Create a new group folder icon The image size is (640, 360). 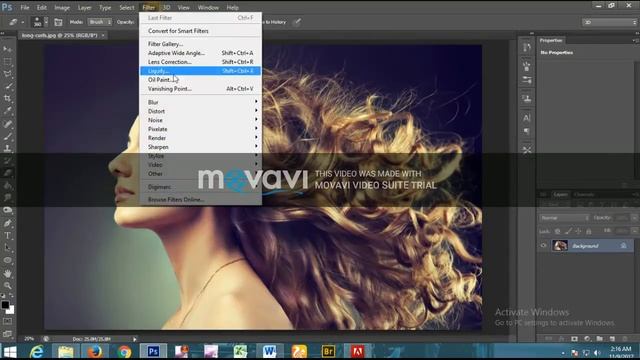599,339
